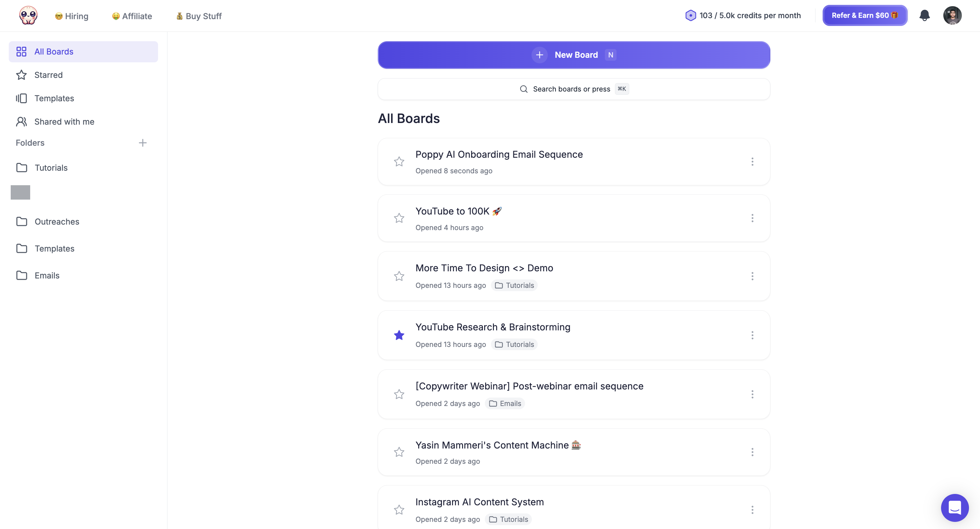Click the notification bell icon
Image resolution: width=980 pixels, height=529 pixels.
925,16
